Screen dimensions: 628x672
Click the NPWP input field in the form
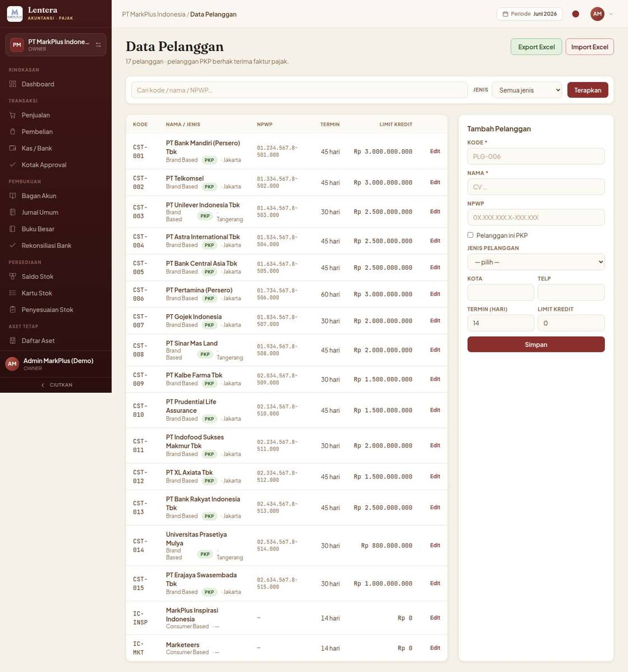(x=536, y=217)
